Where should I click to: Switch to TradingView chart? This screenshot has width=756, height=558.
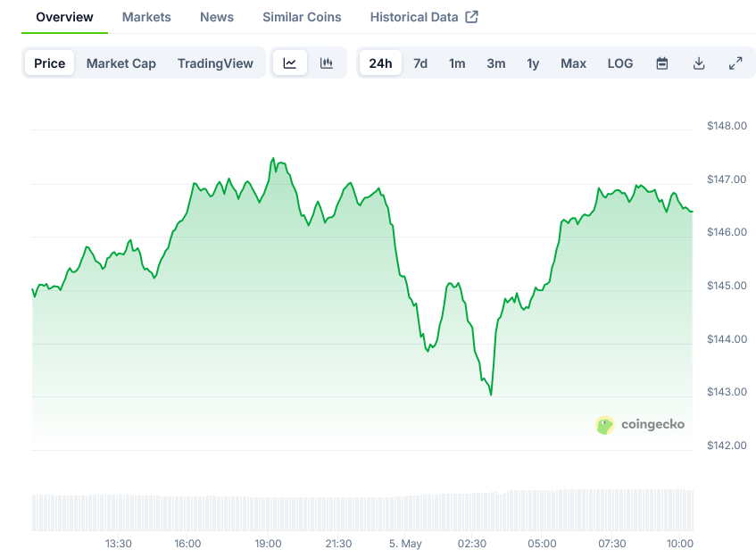215,63
